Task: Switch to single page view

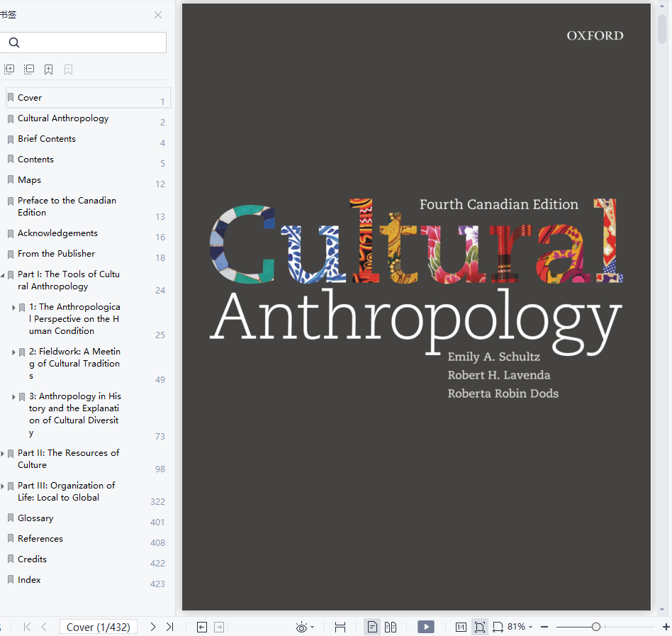Action: (372, 627)
